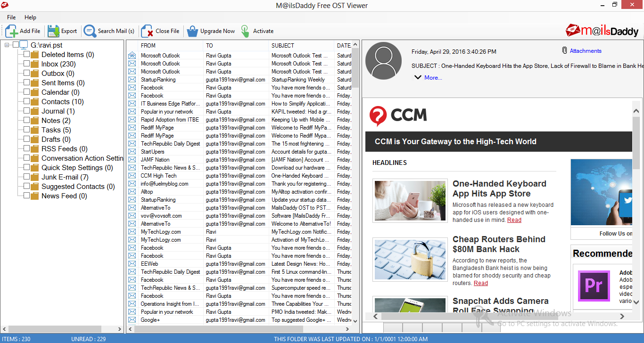Tick the G:\ravi.pst root checkbox

(x=16, y=45)
